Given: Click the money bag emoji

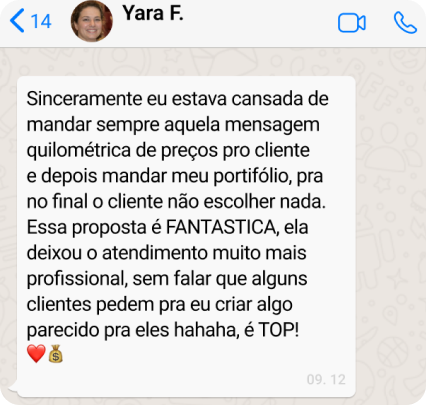Looking at the screenshot, I should click(x=56, y=354).
